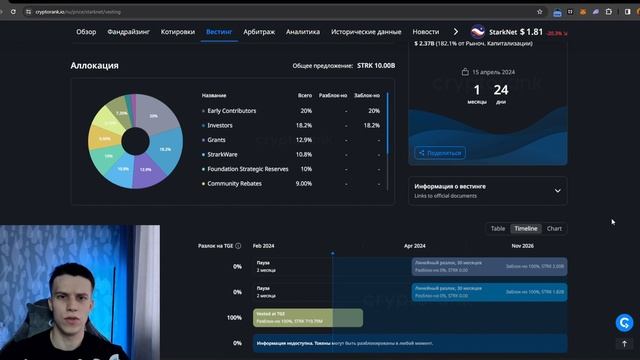Click the Заблок-но column header

pos(367,96)
